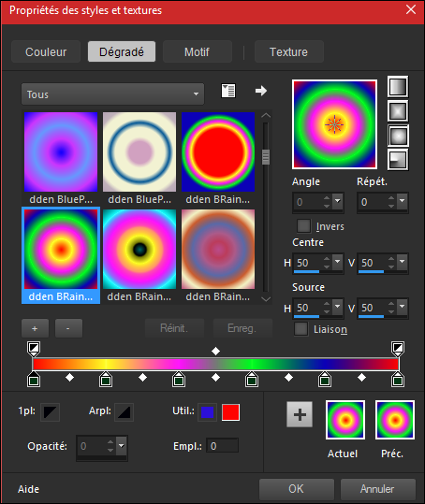425x504 pixels.
Task: Open the Tous category dropdown
Action: tap(112, 94)
